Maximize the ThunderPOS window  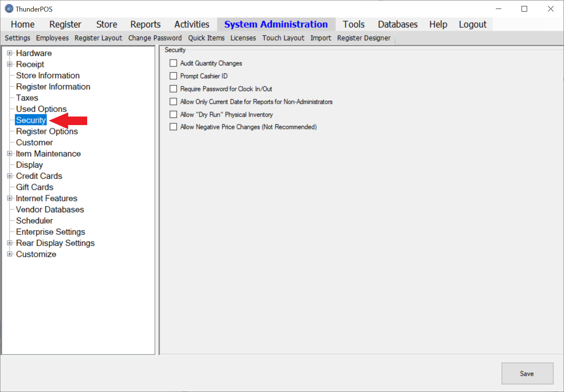[x=524, y=9]
